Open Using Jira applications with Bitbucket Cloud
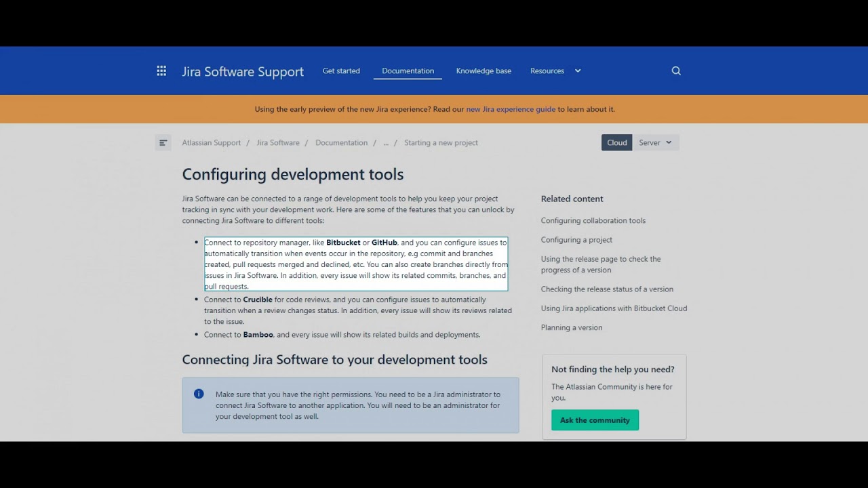 point(614,308)
